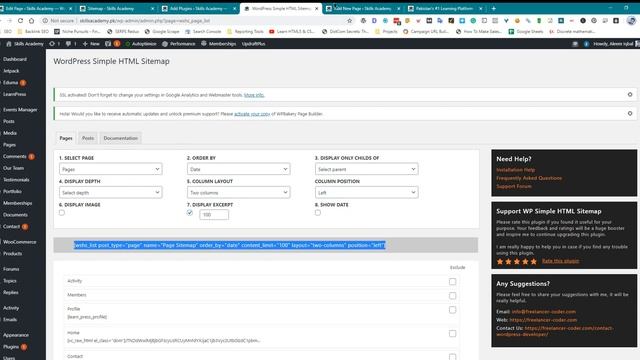Screen dimensions: 640x360
Task: Open WooCommerce in the admin sidebar
Action: point(20,242)
